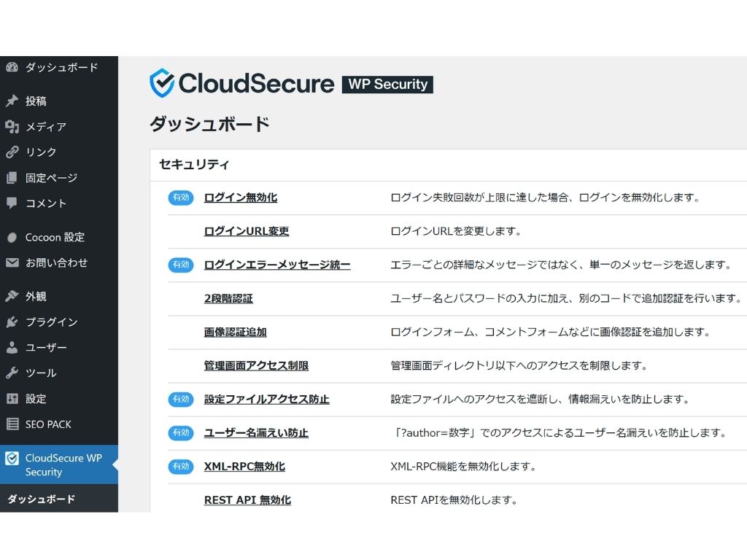The height and width of the screenshot is (560, 747).
Task: Open SEO PACK via its sidebar icon
Action: [x=12, y=424]
